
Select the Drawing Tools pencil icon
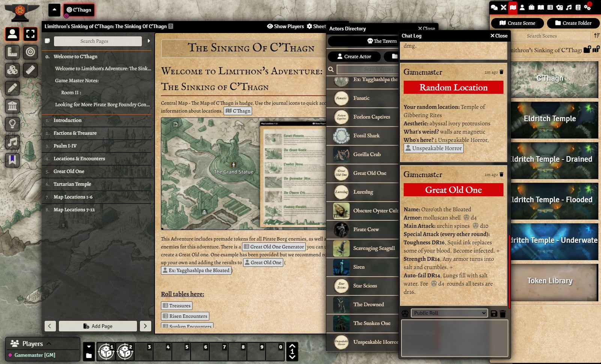click(x=12, y=88)
